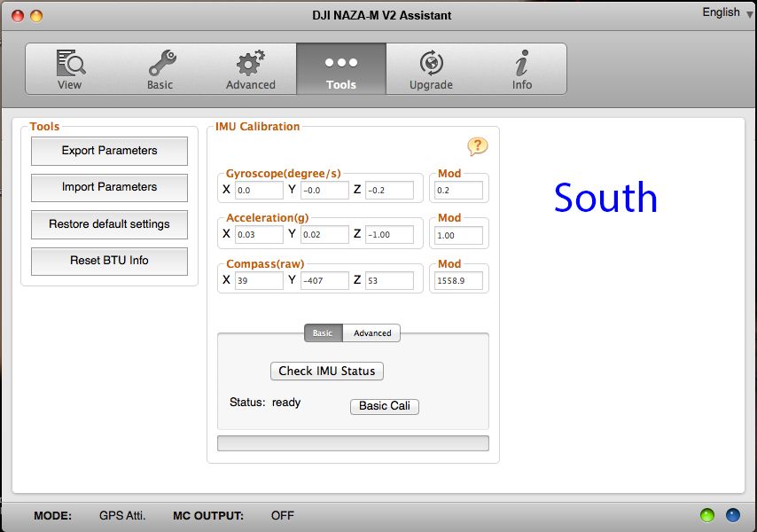Open the View page icon
The image size is (757, 532).
(x=70, y=69)
